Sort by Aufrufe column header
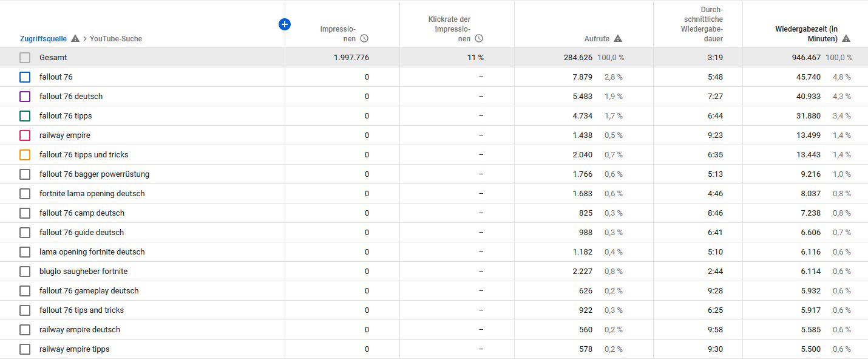This screenshot has width=868, height=359. (x=597, y=39)
